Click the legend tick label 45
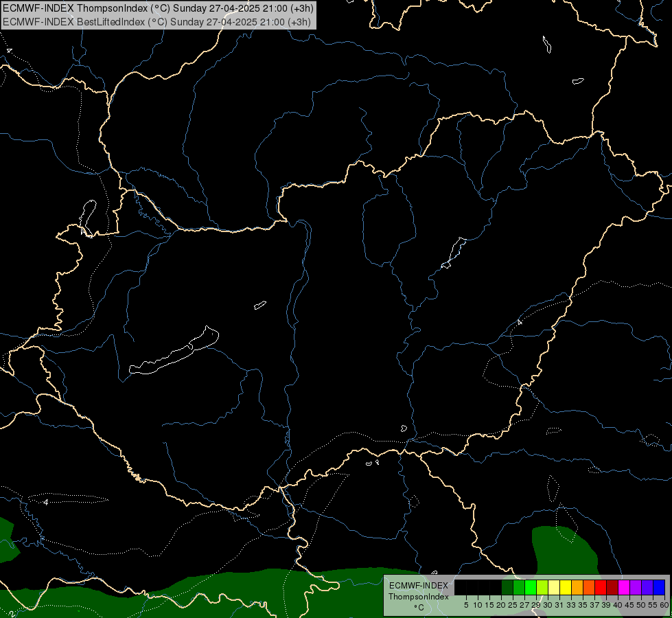672x618 pixels. [629, 605]
